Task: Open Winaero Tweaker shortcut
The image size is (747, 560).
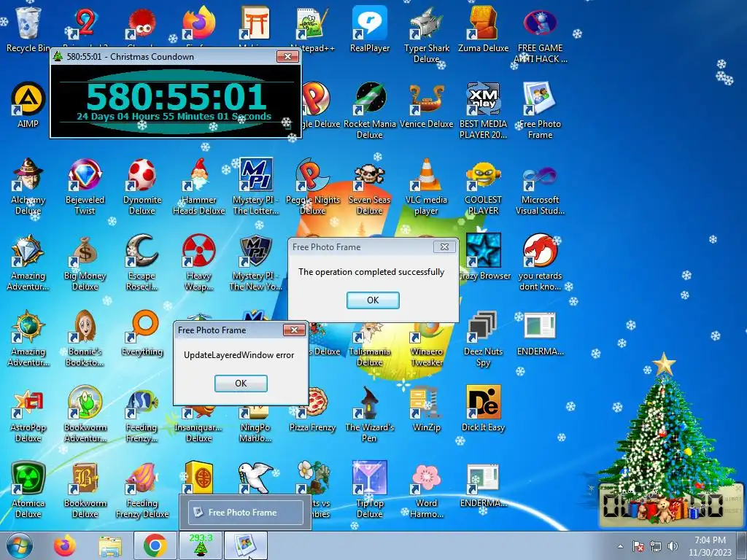Action: 426,343
